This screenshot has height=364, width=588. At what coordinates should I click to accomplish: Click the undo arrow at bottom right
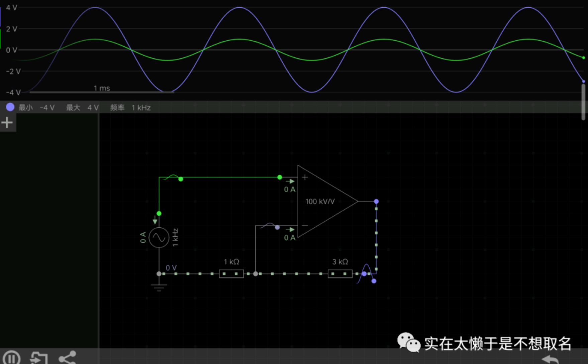pos(551,360)
